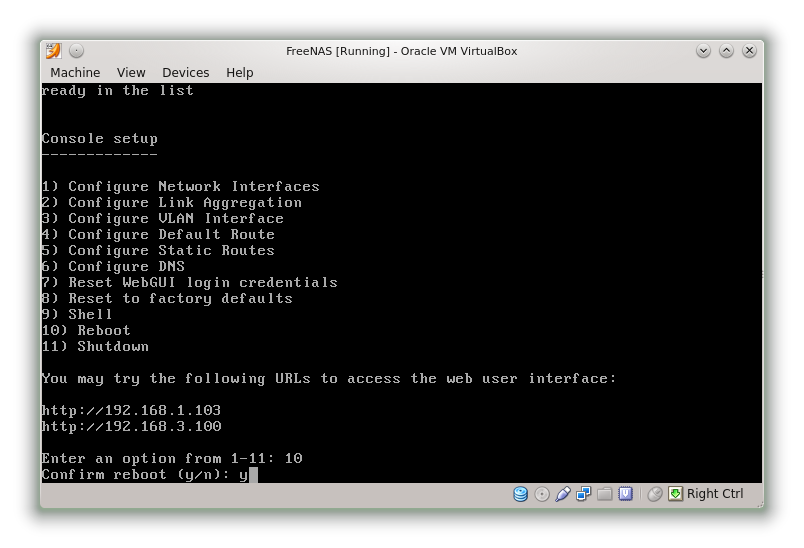Click the USB devices status icon
804x548 pixels.
coord(562,494)
